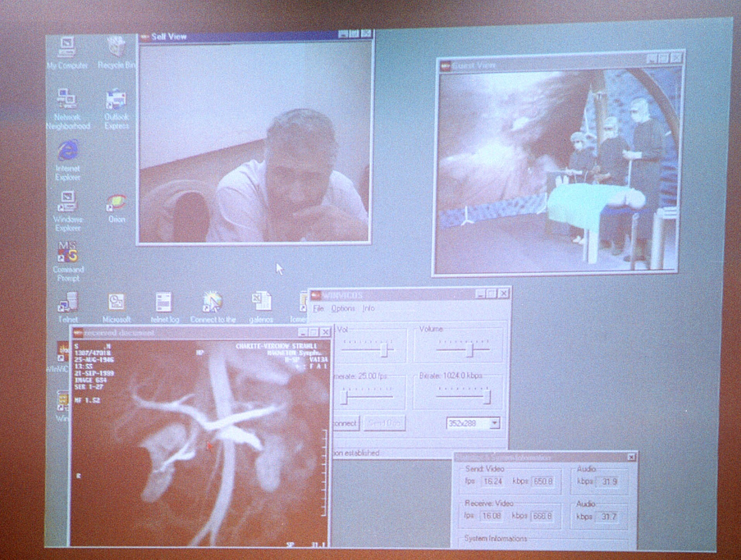
Task: Close the Self View window
Action: coord(366,34)
